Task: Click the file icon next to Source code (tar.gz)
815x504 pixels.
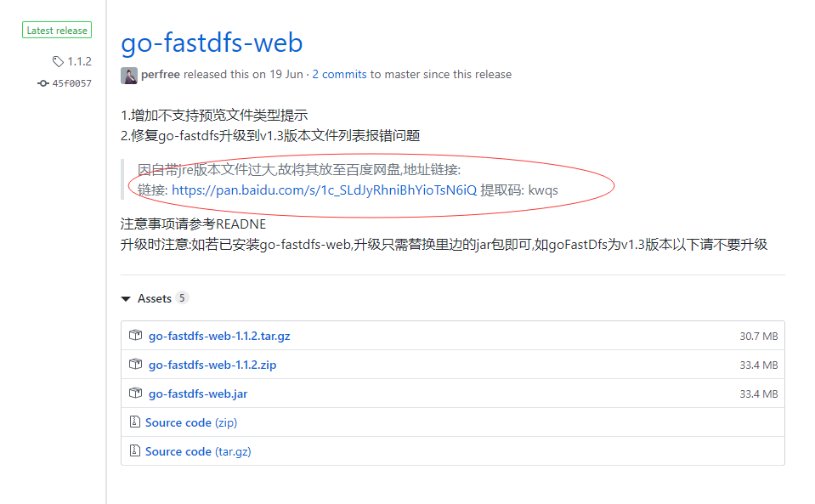Action: [135, 450]
